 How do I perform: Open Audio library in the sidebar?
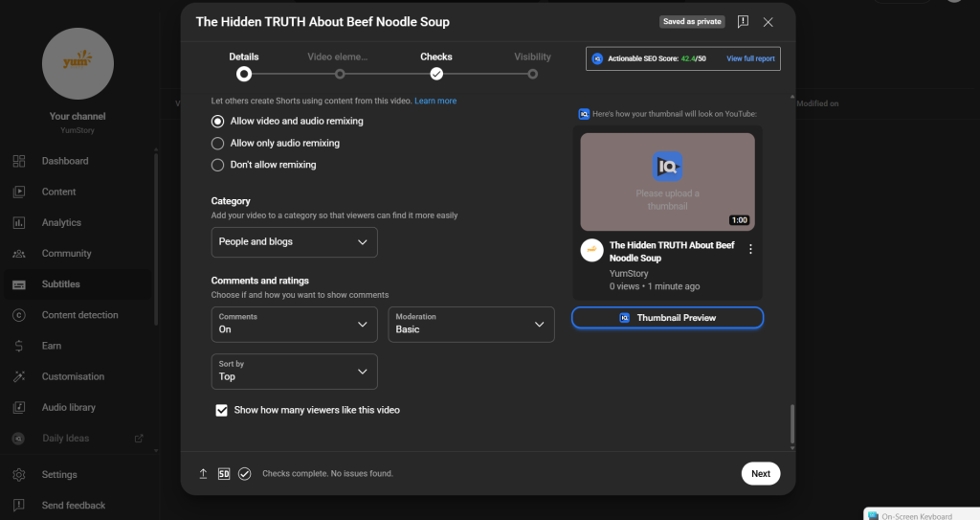[x=68, y=408]
